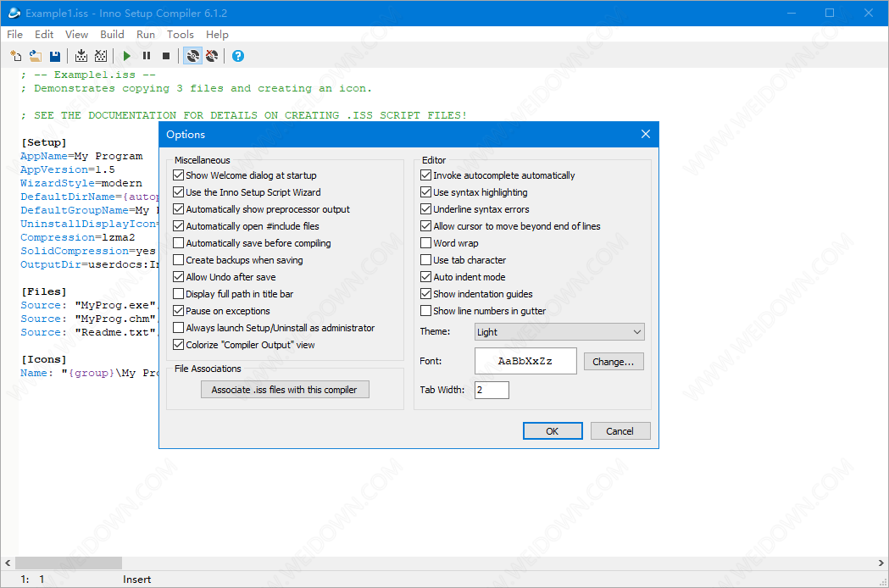Toggle Use syntax highlighting checkbox
889x588 pixels.
(425, 192)
